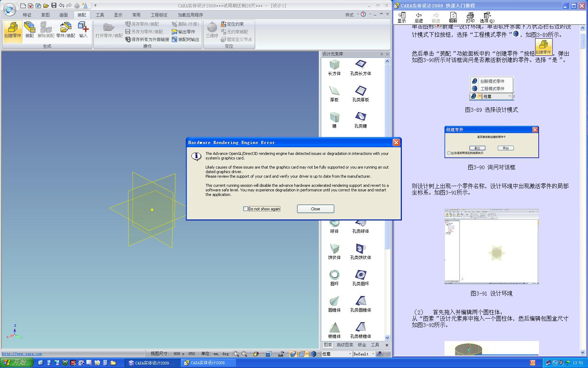Click the Save icon in quick access toolbar
This screenshot has width=588, height=368.
[x=54, y=6]
